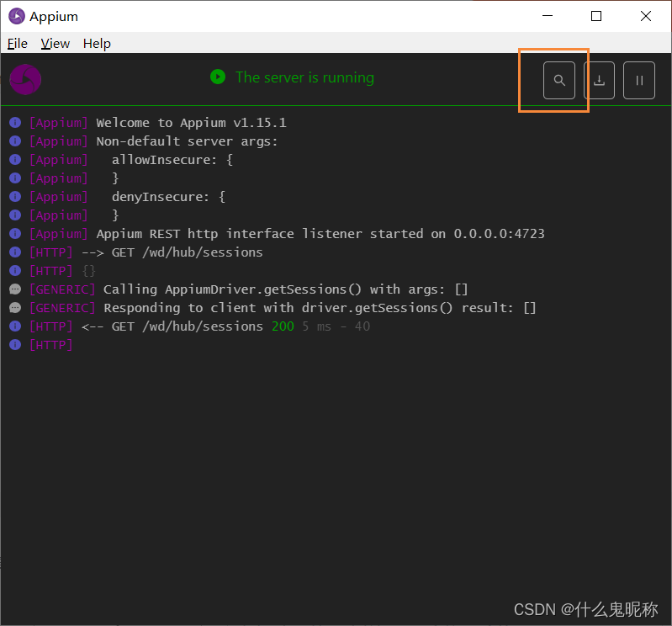Click the '[GENERIC]' tag on the Calling line

62,289
